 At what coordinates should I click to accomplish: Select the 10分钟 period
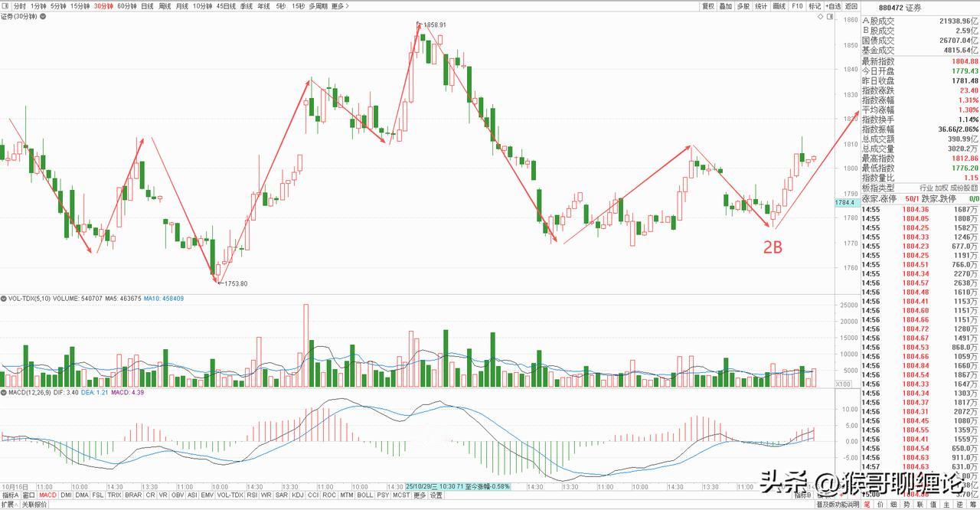202,5
